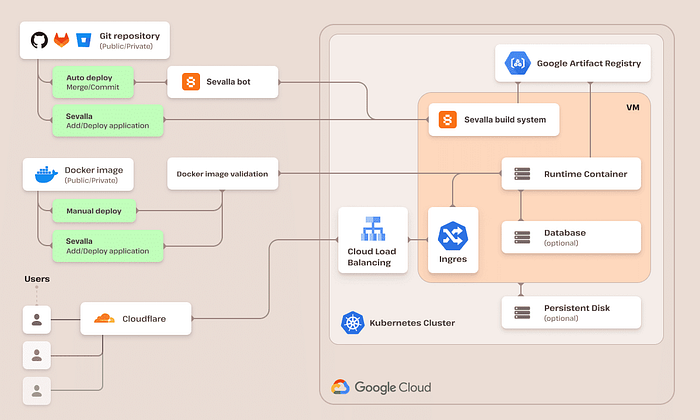Click the Sevalla bot label
The image size is (700, 420).
tap(228, 82)
